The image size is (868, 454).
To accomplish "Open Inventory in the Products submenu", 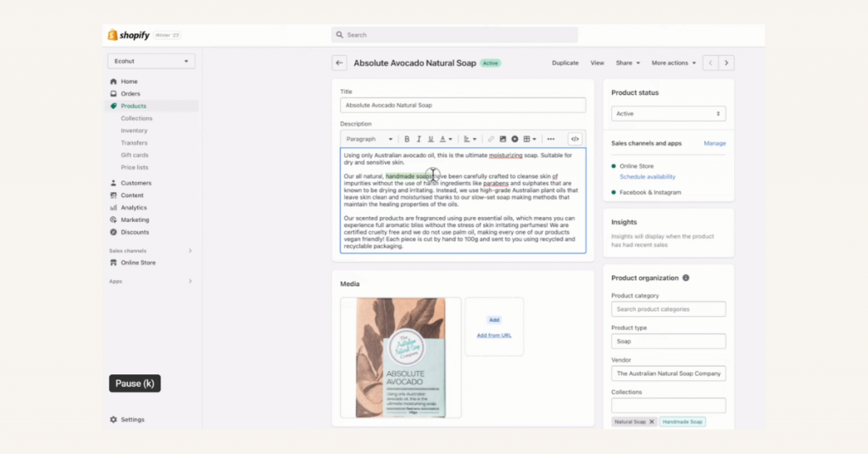I will tap(134, 130).
